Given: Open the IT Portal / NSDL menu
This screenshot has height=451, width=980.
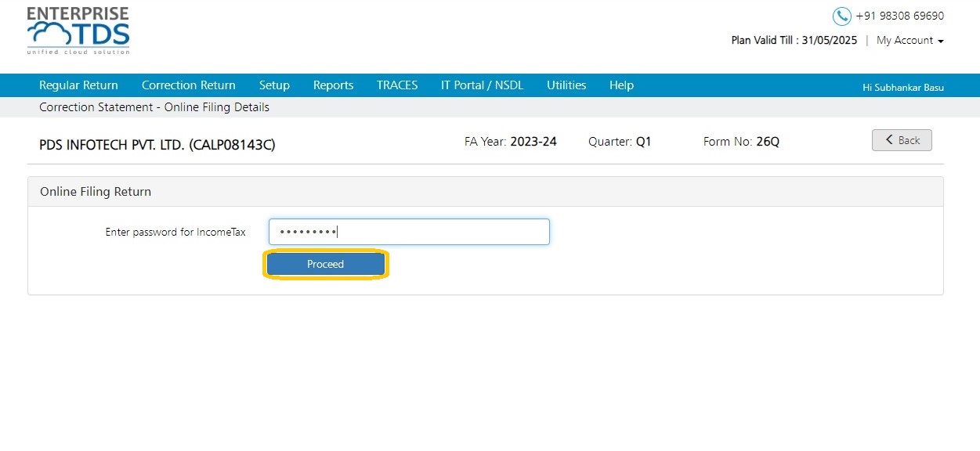Looking at the screenshot, I should tap(482, 85).
